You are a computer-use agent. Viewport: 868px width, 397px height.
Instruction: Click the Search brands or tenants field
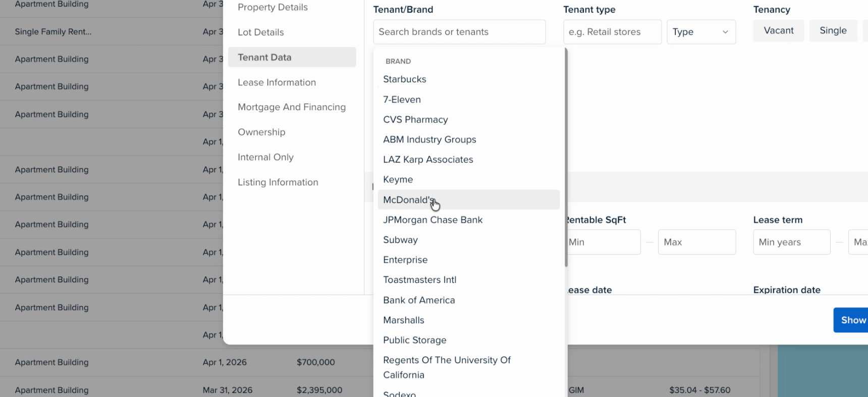click(x=459, y=32)
